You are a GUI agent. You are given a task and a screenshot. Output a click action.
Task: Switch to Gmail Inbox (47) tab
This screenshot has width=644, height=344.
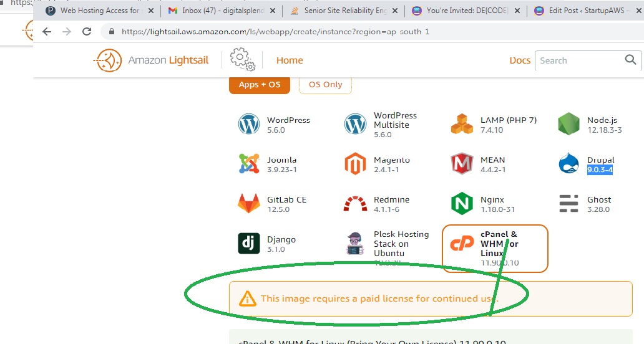pyautogui.click(x=220, y=11)
